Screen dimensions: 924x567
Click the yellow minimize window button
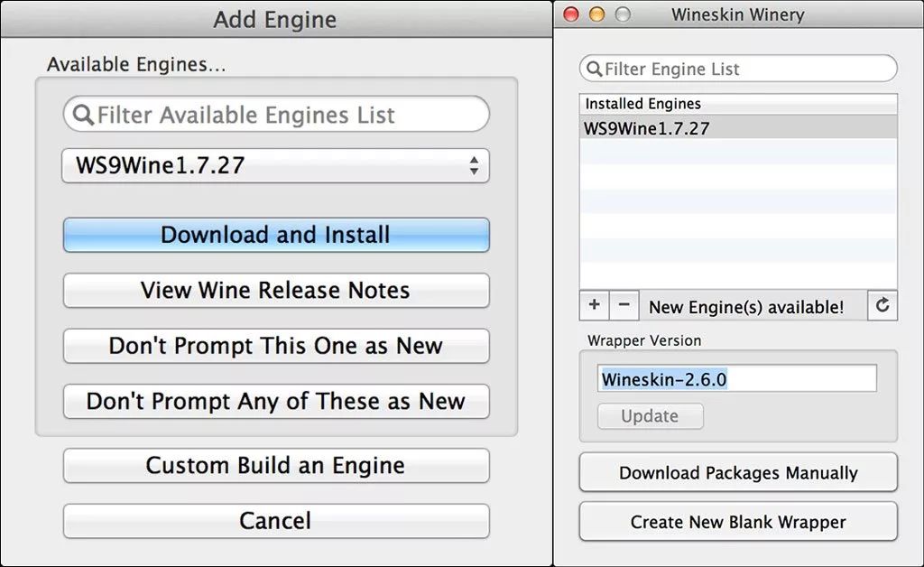coord(597,14)
